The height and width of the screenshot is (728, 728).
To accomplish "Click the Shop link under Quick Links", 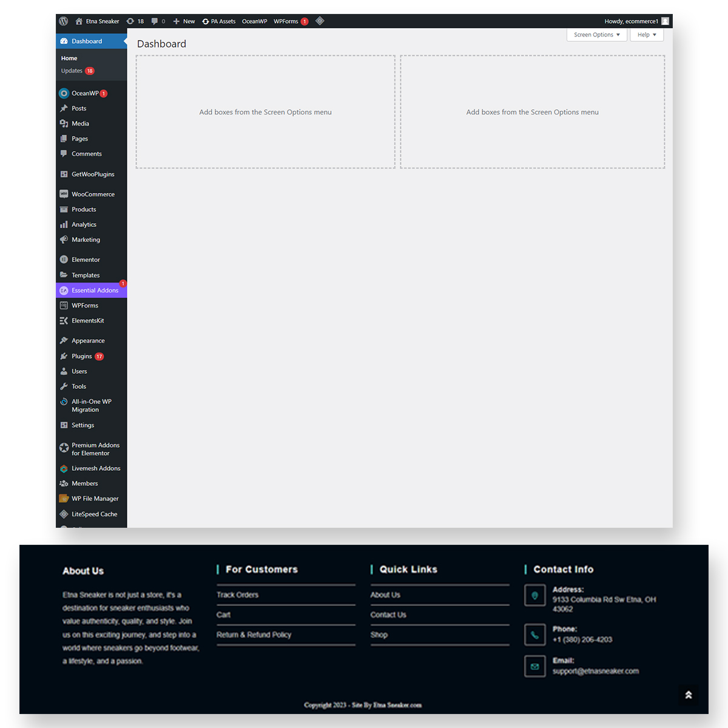I will click(379, 635).
